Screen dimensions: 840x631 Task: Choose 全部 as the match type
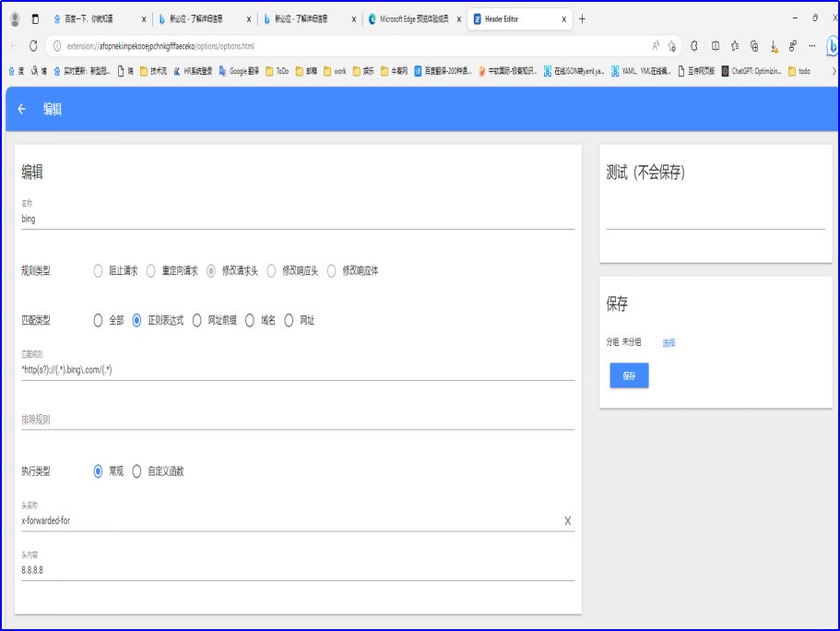coord(98,320)
